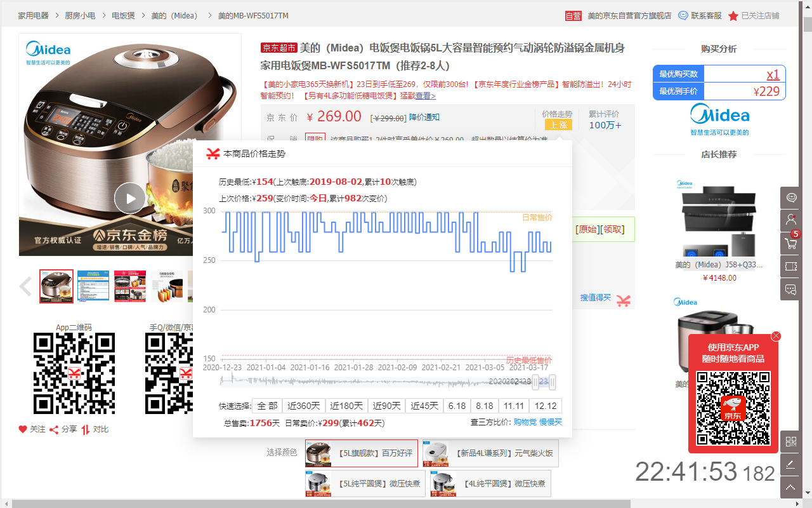Open the shopping cart icon showing 5 items

pos(790,243)
